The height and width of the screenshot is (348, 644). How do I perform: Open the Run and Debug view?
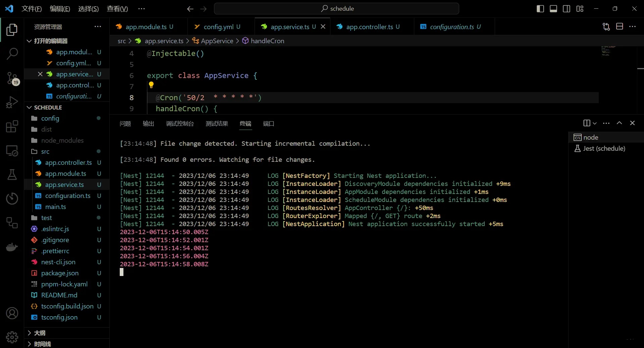12,102
